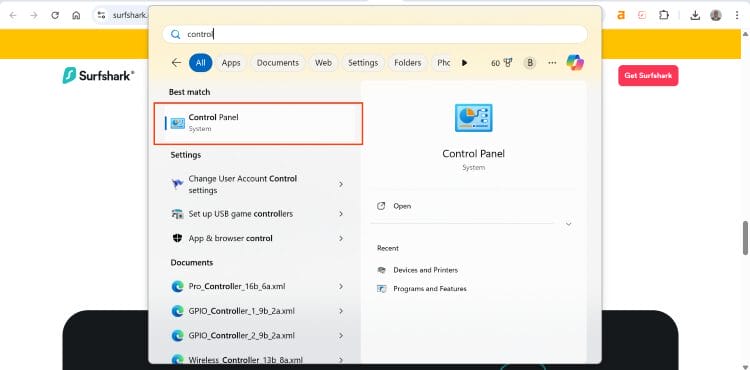This screenshot has height=370, width=750.
Task: Click the magnifier icon in search box
Action: tap(176, 34)
